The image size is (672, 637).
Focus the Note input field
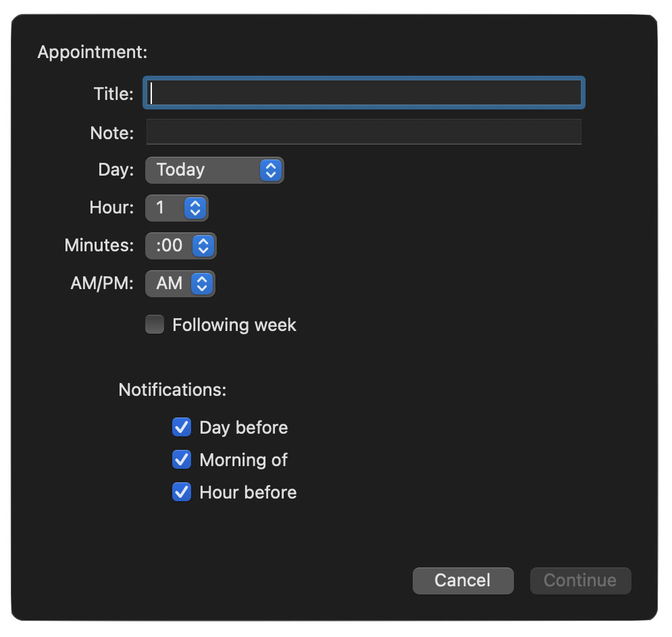tap(363, 132)
